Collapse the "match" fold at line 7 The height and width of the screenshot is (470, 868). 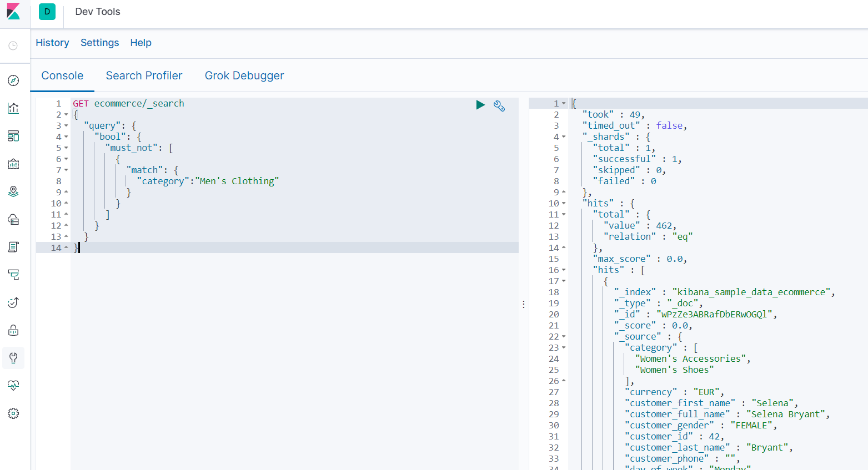pos(66,170)
